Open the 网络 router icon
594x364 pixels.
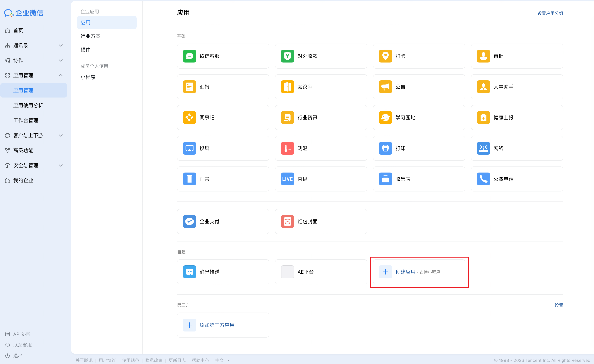483,148
